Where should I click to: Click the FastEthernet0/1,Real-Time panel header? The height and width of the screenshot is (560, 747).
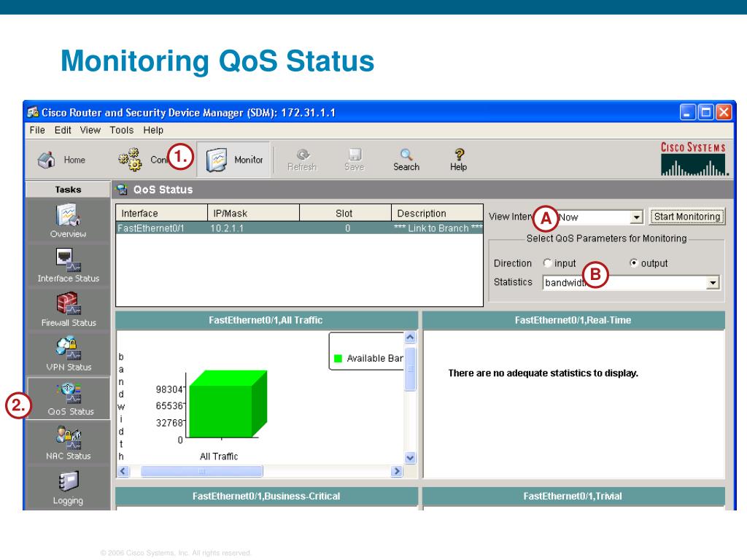(x=573, y=320)
